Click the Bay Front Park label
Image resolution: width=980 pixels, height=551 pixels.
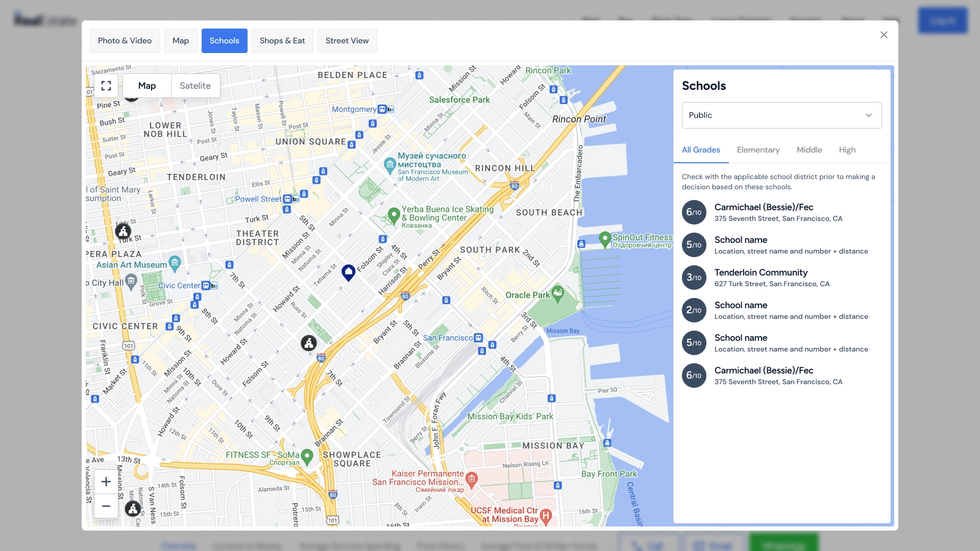tap(609, 474)
